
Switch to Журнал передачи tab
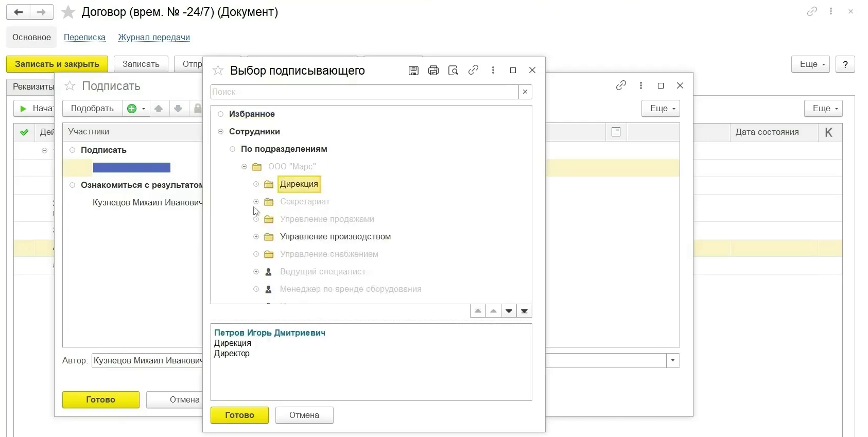[x=154, y=37]
